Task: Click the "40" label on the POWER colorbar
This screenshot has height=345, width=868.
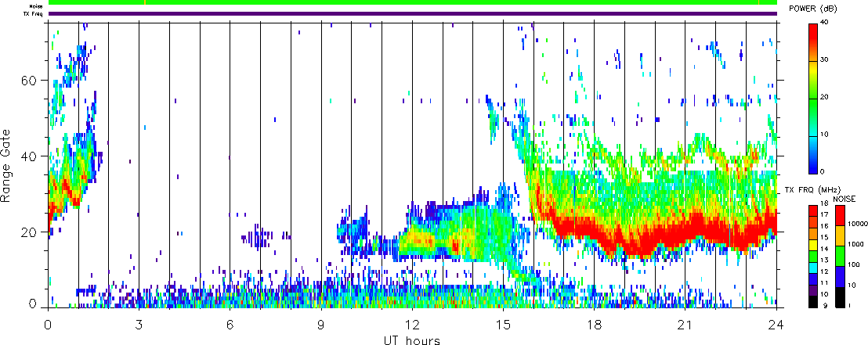Action: click(826, 22)
